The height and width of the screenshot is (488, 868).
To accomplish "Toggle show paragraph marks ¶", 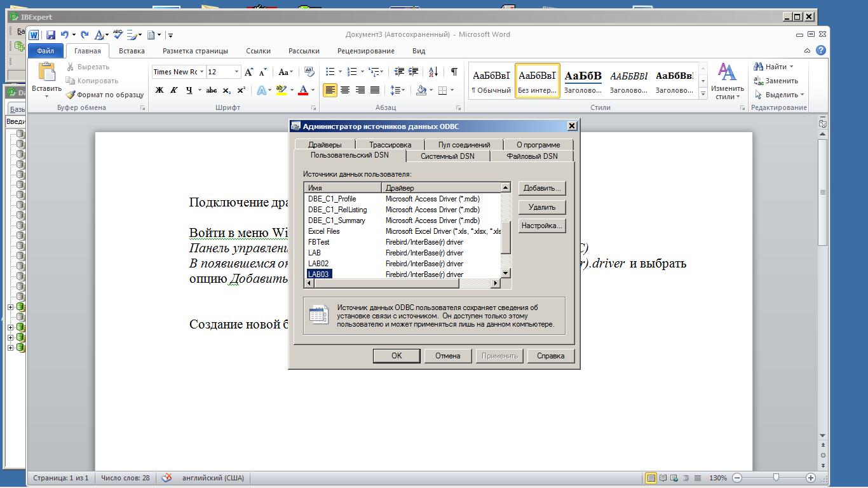I will tap(454, 72).
